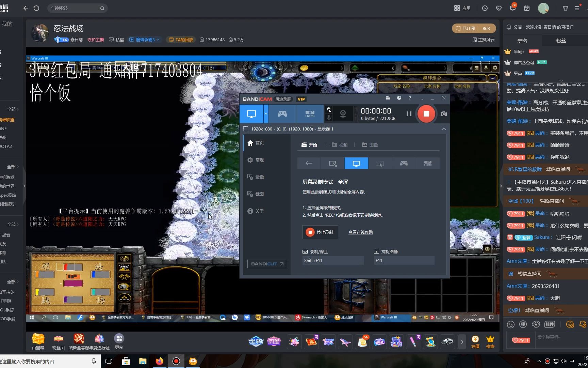Screen dimensions: 588x368
Task: Switch to 亲密 tab in chat panel
Action: 522,41
